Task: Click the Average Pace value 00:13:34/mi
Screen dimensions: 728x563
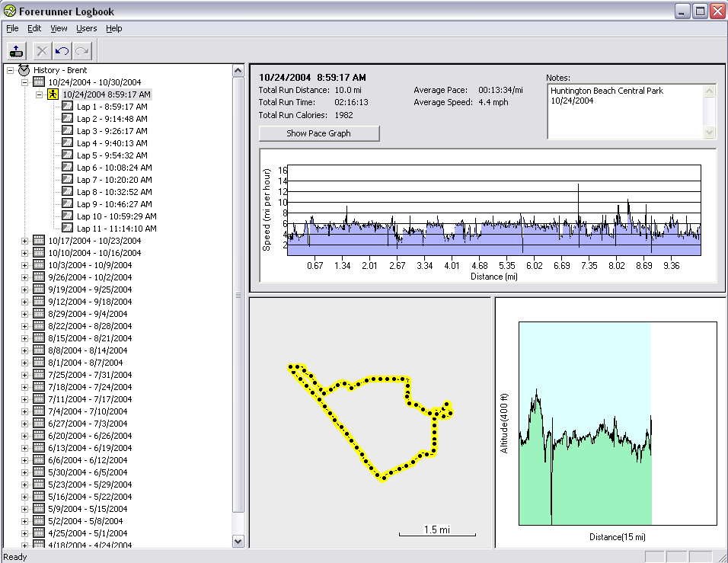Action: pos(500,90)
